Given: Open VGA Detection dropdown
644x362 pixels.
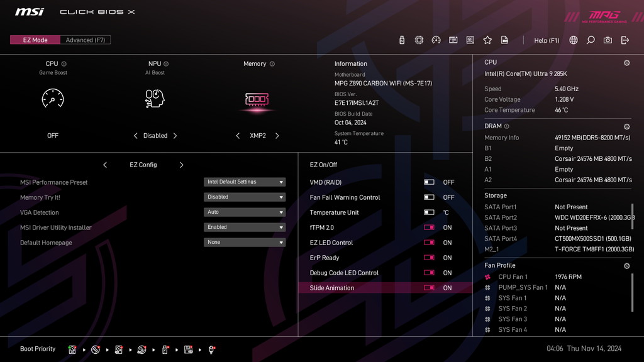Looking at the screenshot, I should [245, 212].
